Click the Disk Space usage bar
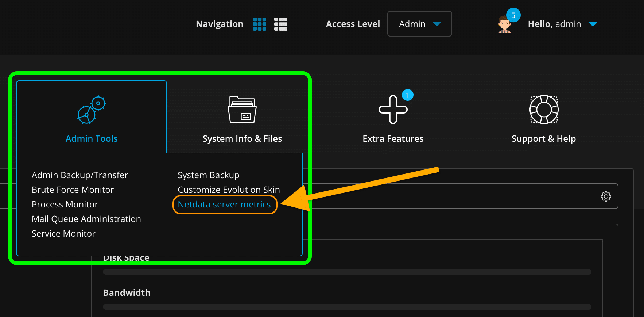This screenshot has height=317, width=644. point(347,272)
